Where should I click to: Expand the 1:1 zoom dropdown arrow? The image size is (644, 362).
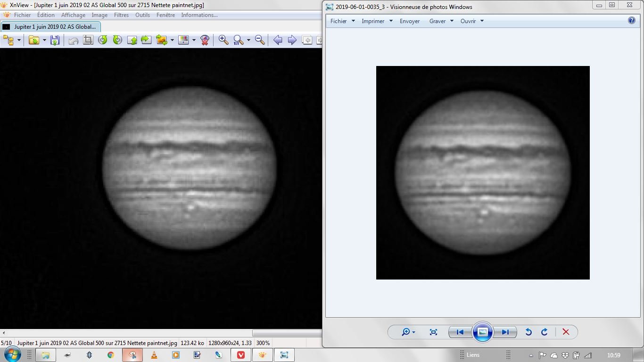pyautogui.click(x=248, y=40)
